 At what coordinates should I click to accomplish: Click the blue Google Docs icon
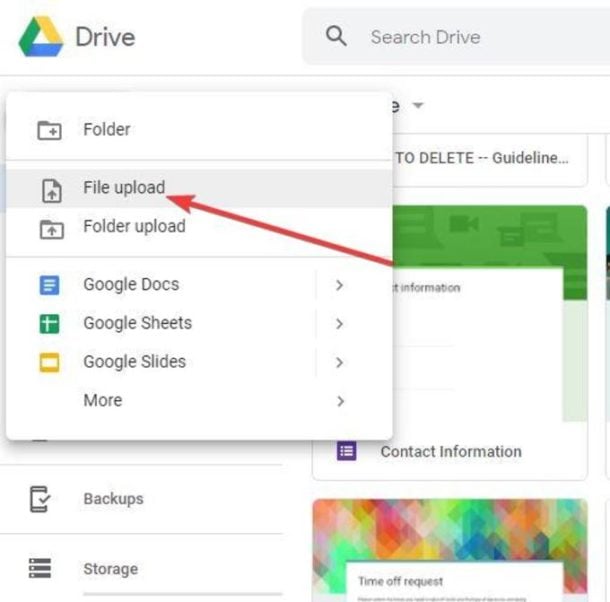(49, 285)
